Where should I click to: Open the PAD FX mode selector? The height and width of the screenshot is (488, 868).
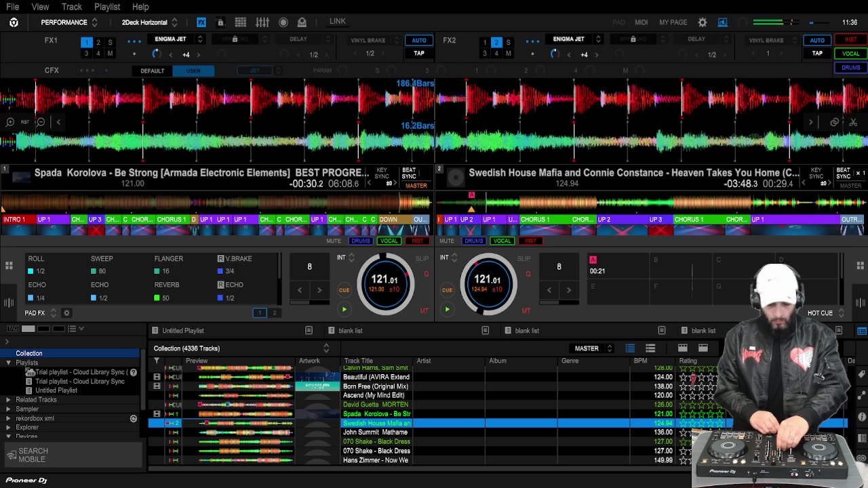[40, 313]
